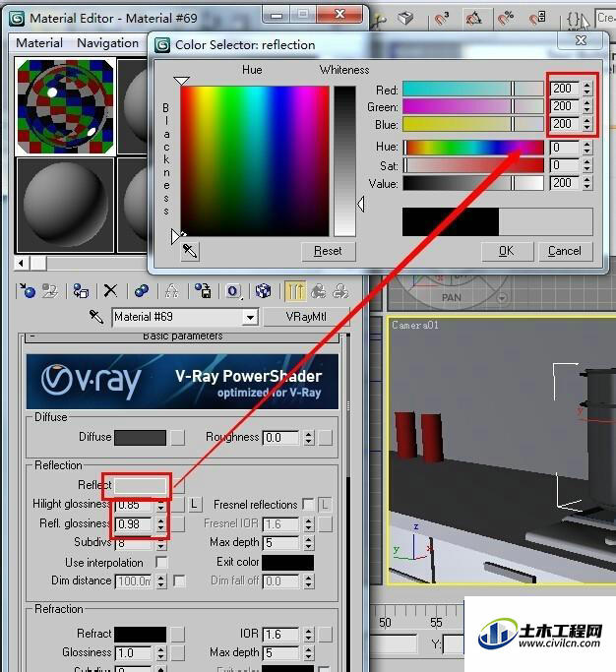The width and height of the screenshot is (616, 672).
Task: Click the sample slots scroll left arrow
Action: (x=21, y=263)
